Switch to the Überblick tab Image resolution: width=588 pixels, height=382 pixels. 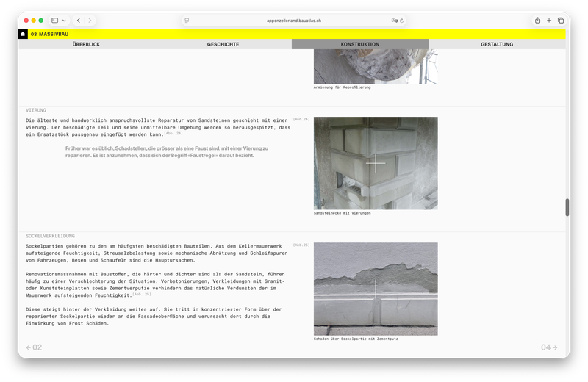(86, 44)
